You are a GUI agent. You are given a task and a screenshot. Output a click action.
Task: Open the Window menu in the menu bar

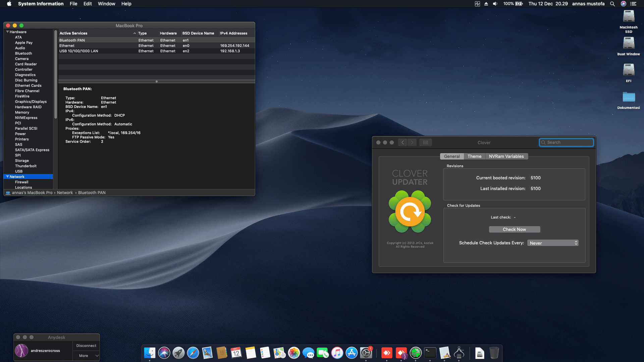[106, 4]
